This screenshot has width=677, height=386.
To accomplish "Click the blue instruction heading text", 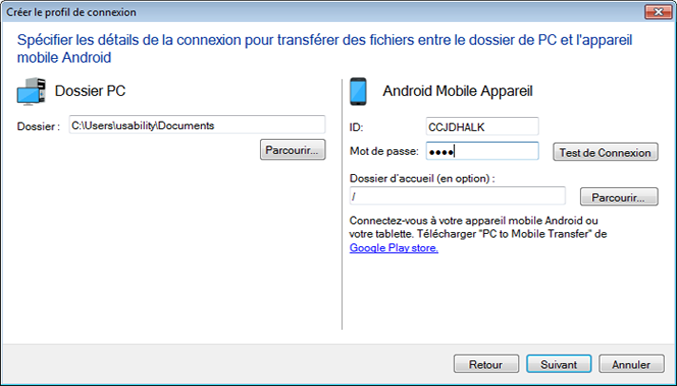I will click(x=324, y=48).
